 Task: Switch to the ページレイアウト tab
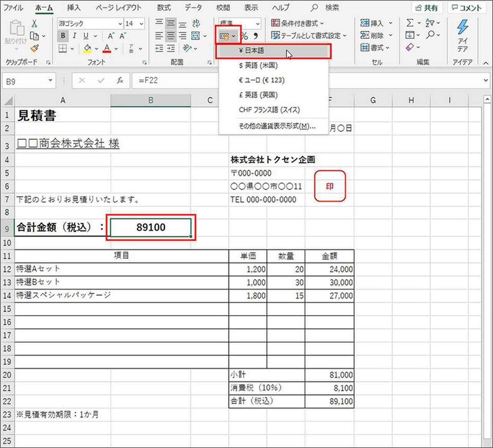(x=118, y=8)
